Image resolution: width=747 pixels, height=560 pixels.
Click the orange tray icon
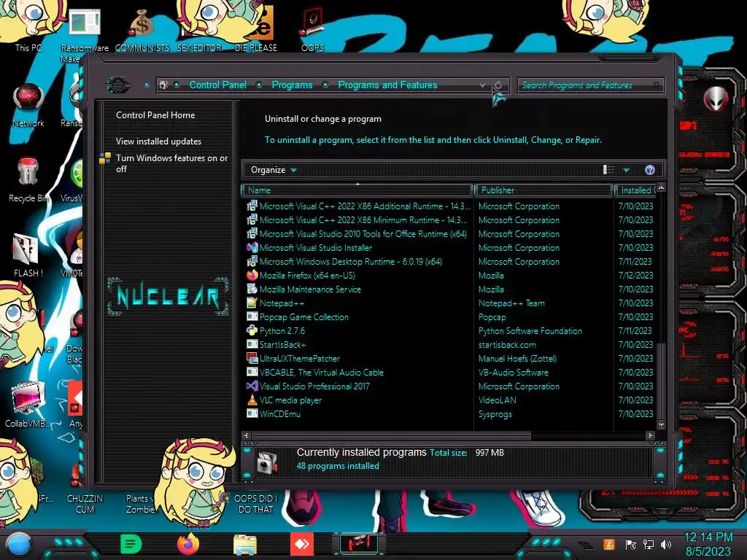pyautogui.click(x=609, y=545)
